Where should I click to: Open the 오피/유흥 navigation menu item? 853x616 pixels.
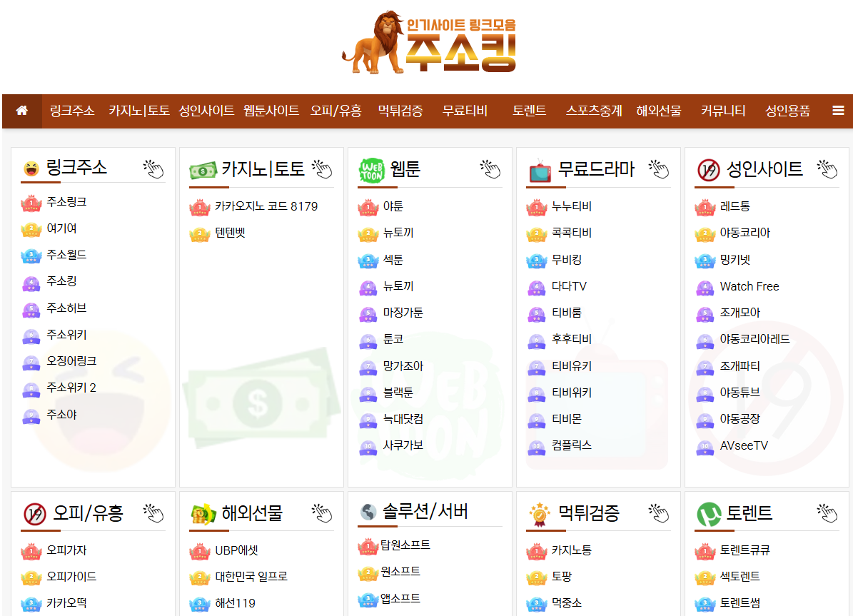[335, 111]
